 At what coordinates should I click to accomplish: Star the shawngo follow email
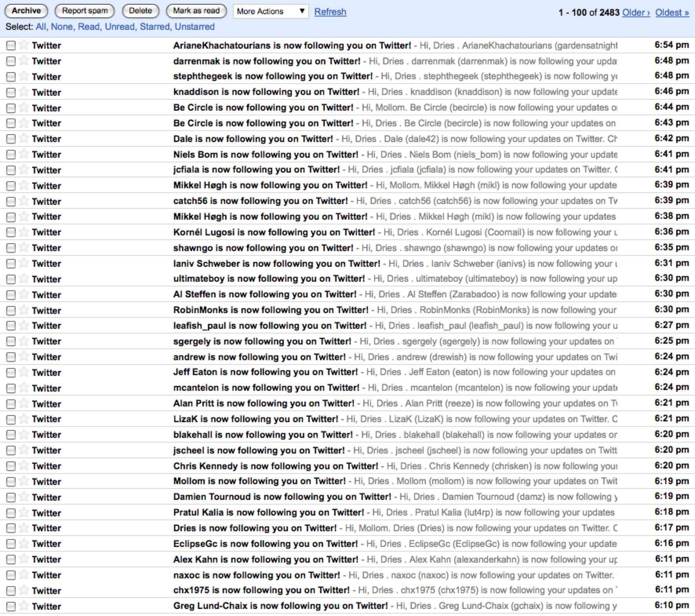pyautogui.click(x=24, y=247)
